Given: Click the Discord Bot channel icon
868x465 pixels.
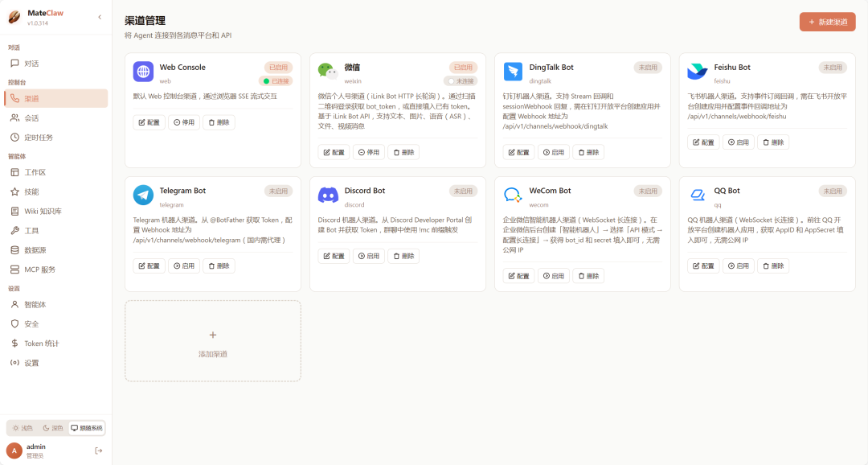Looking at the screenshot, I should [328, 194].
